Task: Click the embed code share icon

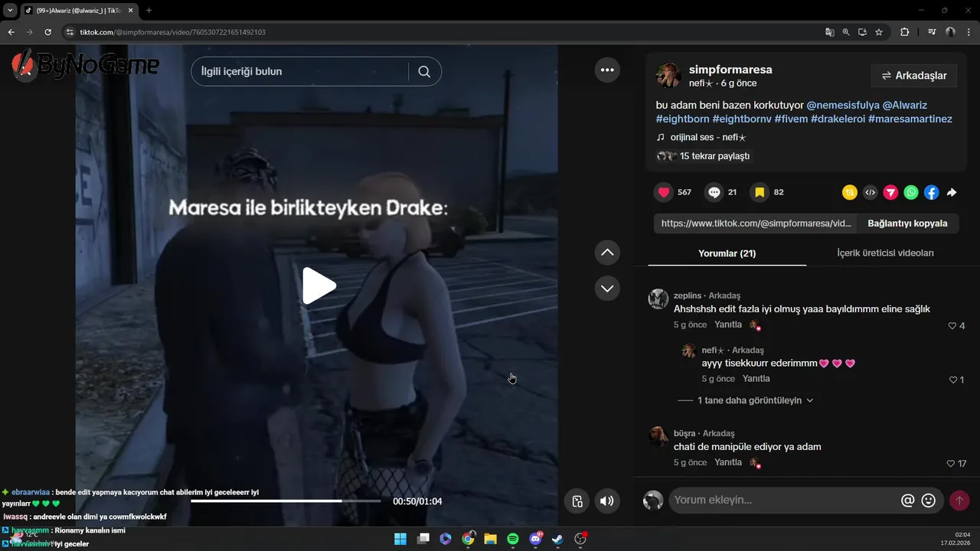Action: [x=870, y=193]
